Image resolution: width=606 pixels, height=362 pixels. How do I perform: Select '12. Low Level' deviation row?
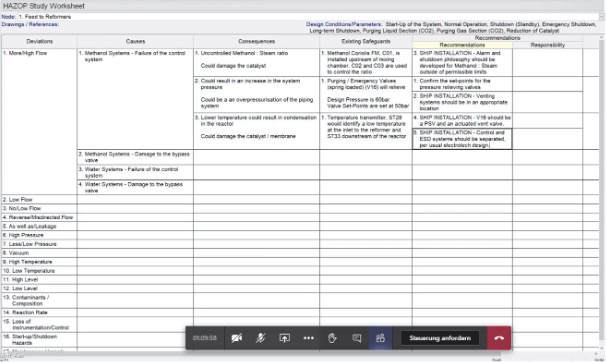(39, 288)
